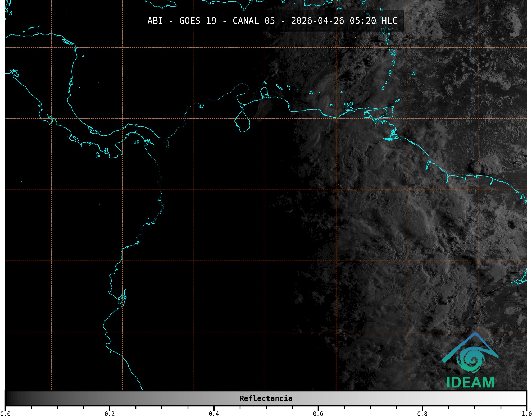Click the CANAL 05 text in title
Screen dimensions: 532x417
[253, 21]
